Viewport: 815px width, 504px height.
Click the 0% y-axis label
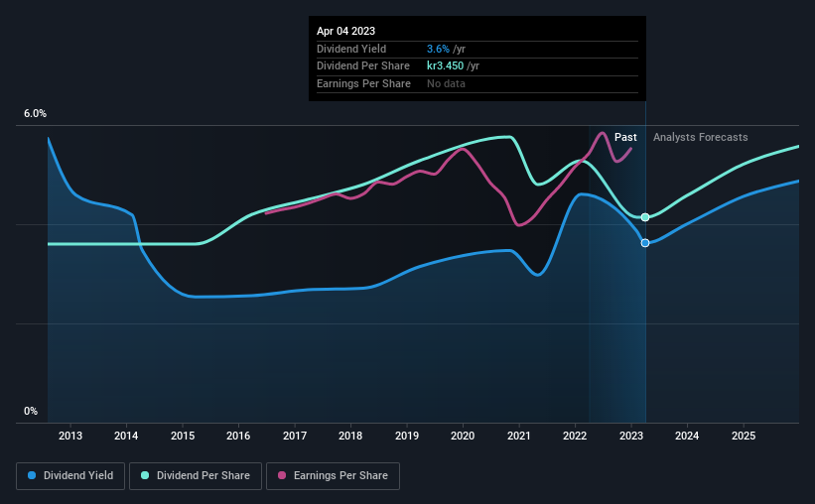(x=31, y=411)
